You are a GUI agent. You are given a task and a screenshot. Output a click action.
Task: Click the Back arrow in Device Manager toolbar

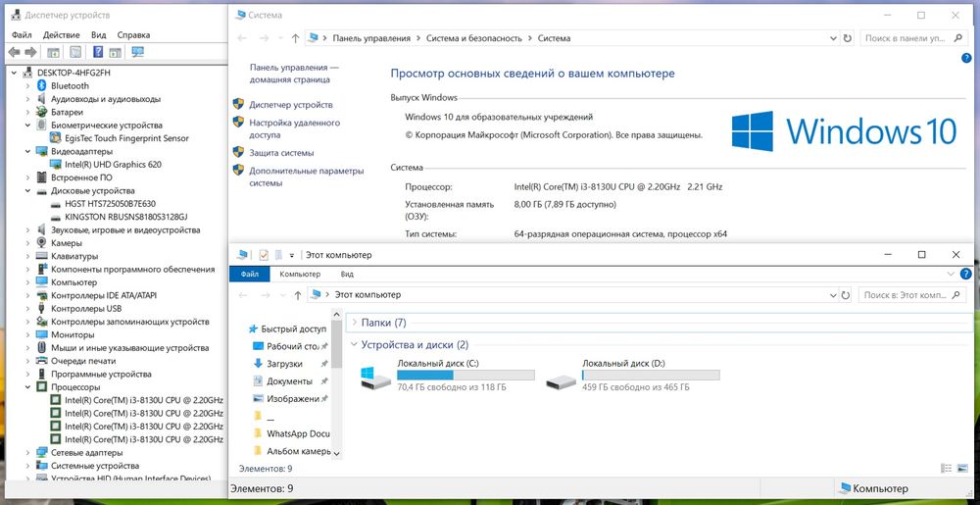click(14, 52)
